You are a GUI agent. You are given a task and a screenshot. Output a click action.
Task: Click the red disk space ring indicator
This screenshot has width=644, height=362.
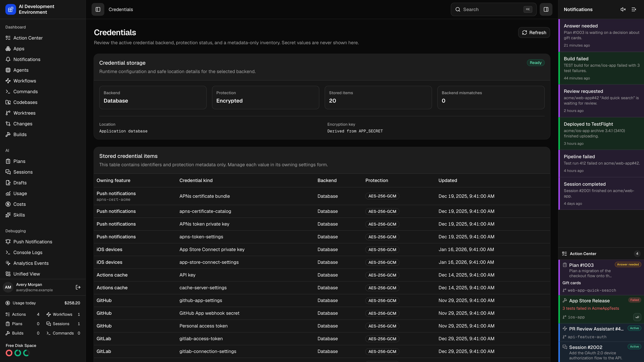pyautogui.click(x=9, y=353)
